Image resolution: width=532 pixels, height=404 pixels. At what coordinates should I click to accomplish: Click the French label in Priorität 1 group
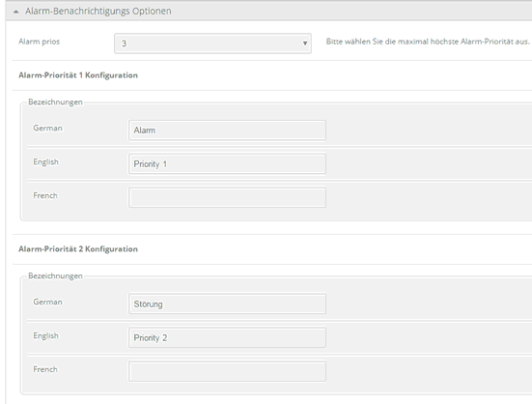click(45, 196)
